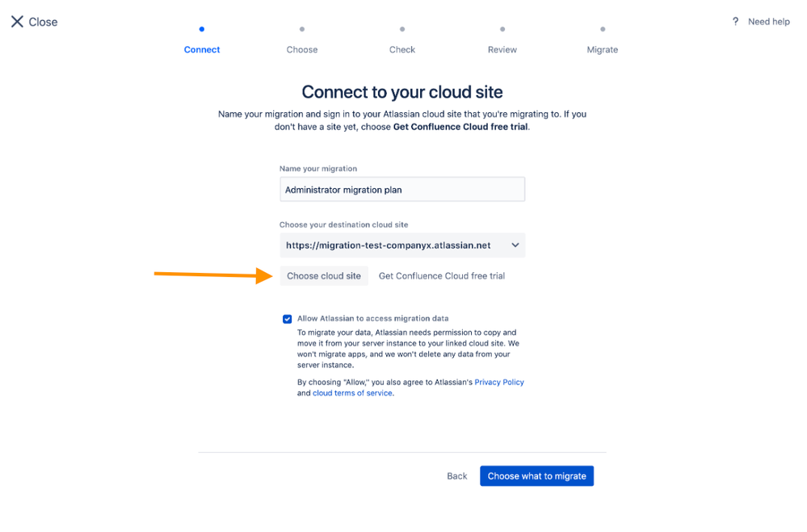Click the question mark help icon

735,22
